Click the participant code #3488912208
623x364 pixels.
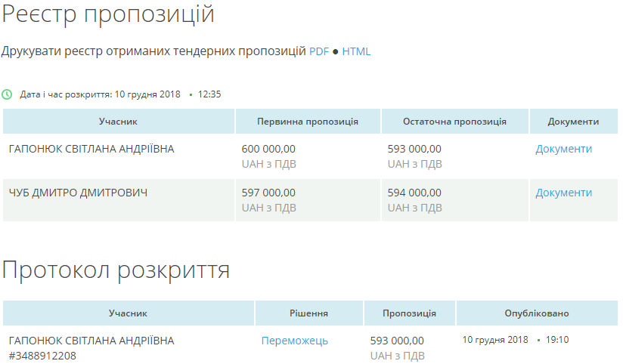tap(42, 356)
